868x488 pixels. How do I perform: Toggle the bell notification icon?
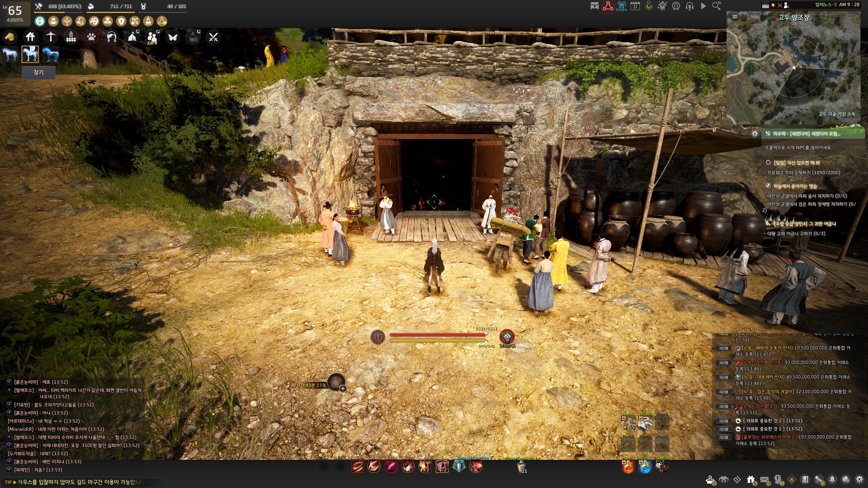tap(832, 480)
